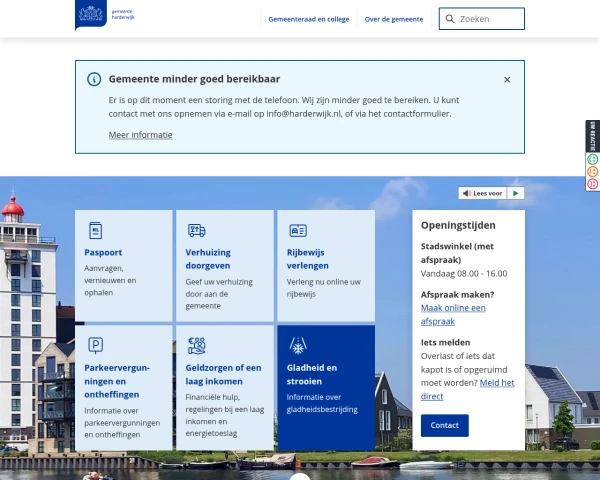Click Verleng nu online uw rijbewijs text
Image resolution: width=600 pixels, height=480 pixels.
point(324,288)
